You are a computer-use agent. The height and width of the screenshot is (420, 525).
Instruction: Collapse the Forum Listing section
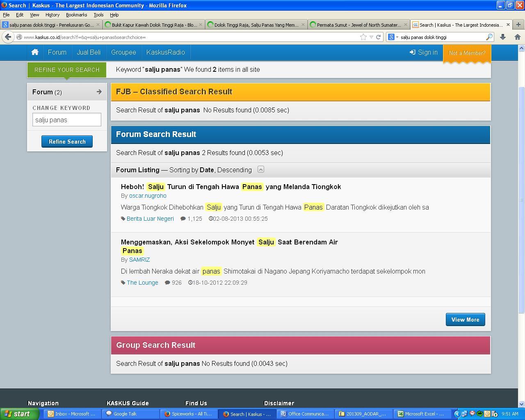click(261, 169)
